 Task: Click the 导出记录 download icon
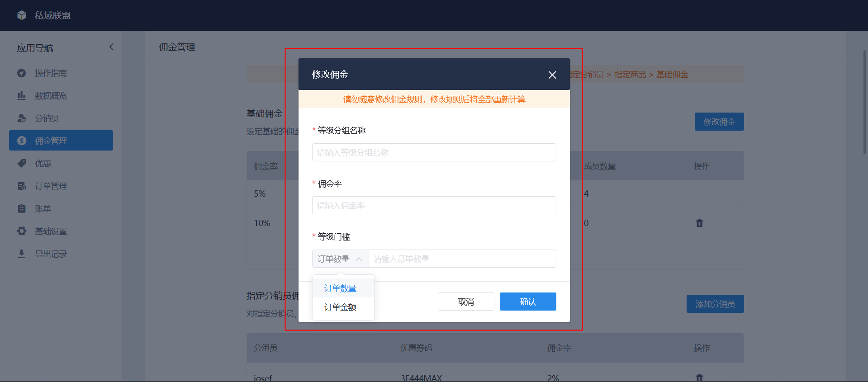coord(22,254)
